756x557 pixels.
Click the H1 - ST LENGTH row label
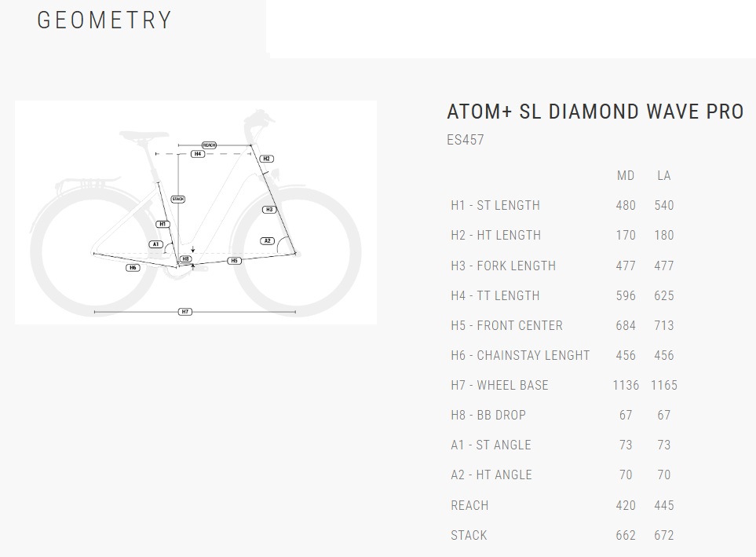click(x=495, y=205)
